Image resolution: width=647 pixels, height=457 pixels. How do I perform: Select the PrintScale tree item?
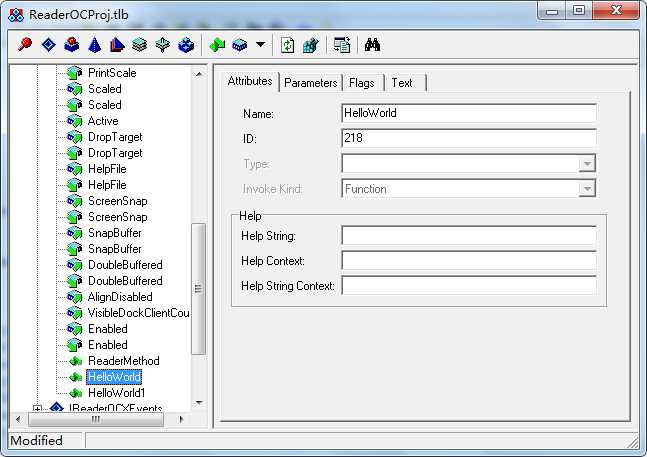(x=112, y=73)
